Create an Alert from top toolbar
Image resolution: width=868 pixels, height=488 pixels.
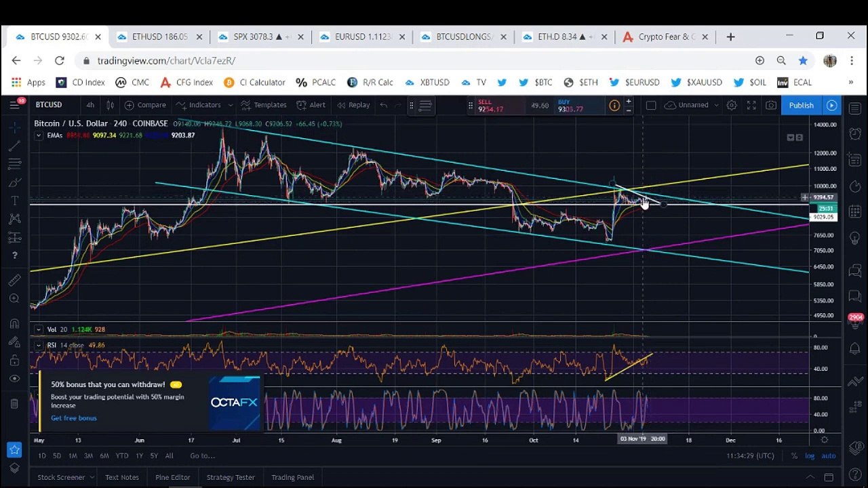point(311,105)
